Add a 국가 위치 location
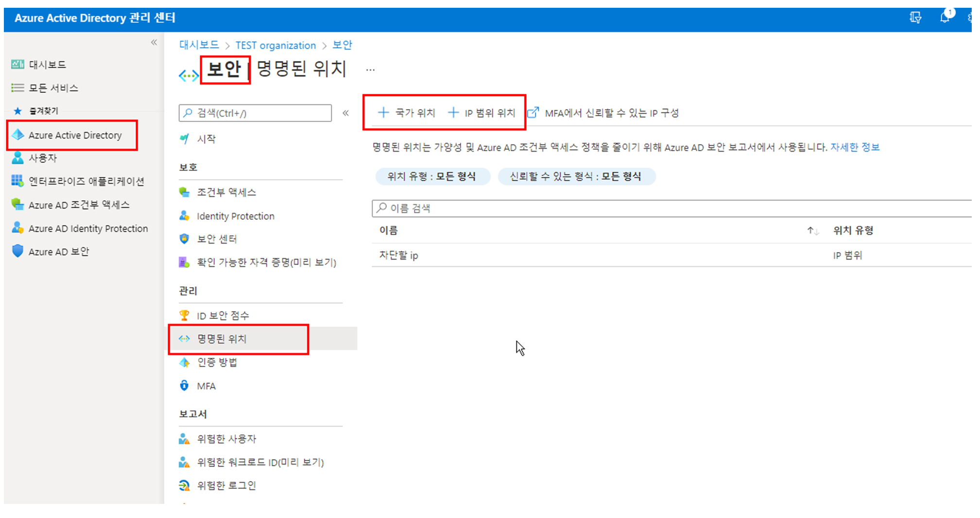 pos(406,113)
